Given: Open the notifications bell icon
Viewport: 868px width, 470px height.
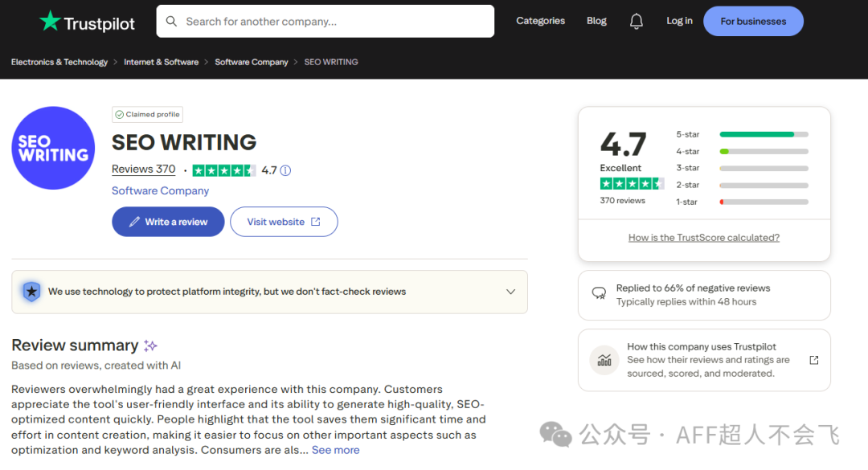Looking at the screenshot, I should pos(636,21).
